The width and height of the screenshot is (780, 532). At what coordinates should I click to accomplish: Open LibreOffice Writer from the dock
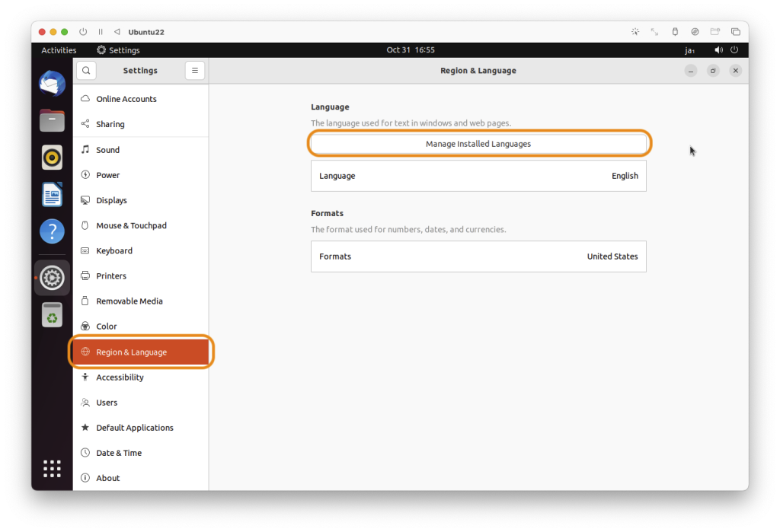53,194
